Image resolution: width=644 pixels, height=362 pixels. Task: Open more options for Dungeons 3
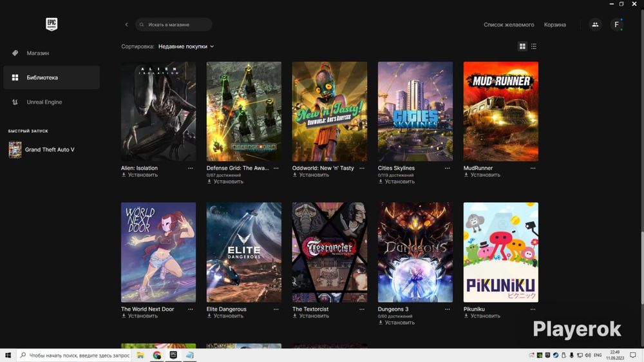tap(448, 309)
